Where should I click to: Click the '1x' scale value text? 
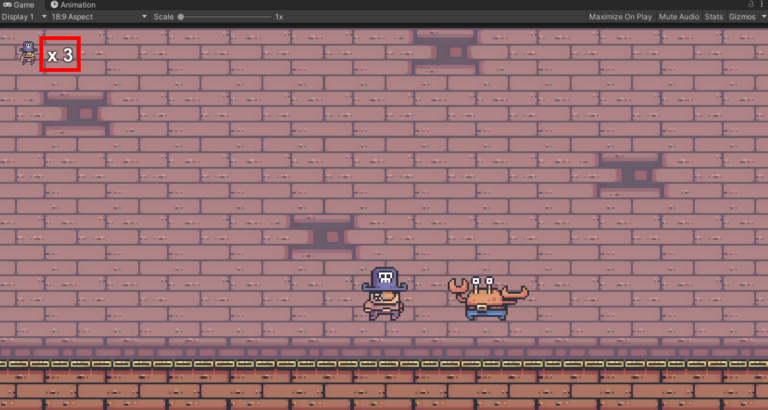point(279,17)
